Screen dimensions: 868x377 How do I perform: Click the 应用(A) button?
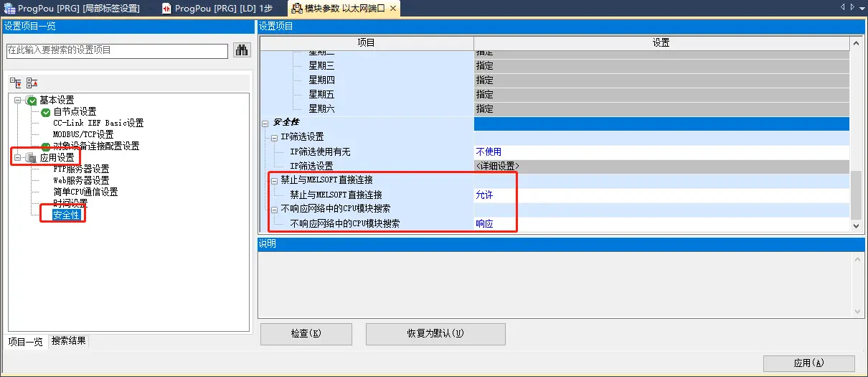(808, 363)
